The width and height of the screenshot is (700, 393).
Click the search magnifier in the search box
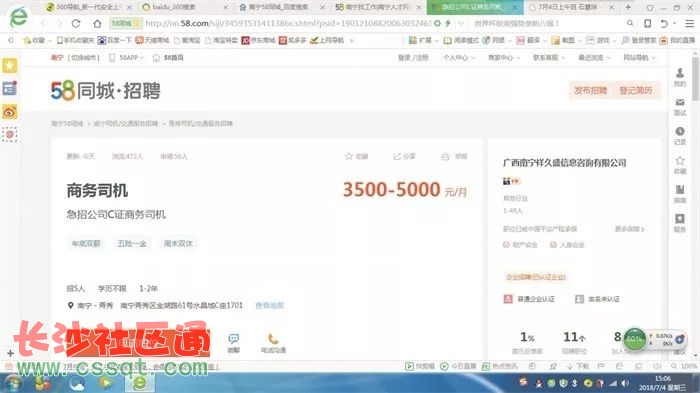coord(630,23)
